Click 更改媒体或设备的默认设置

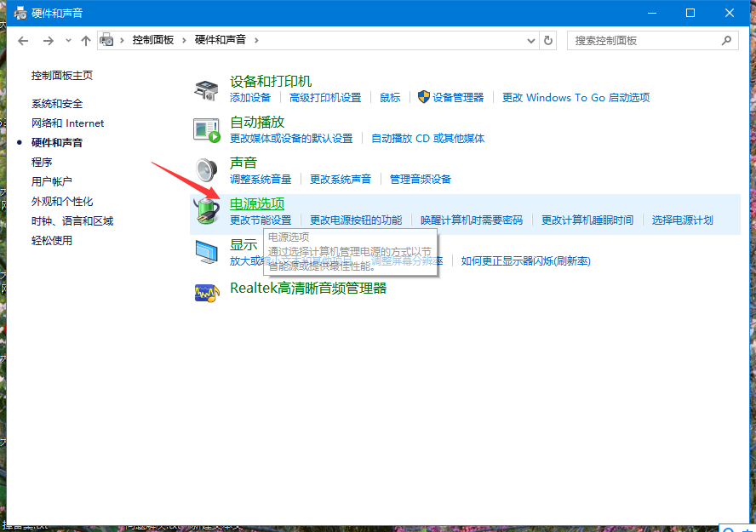291,139
